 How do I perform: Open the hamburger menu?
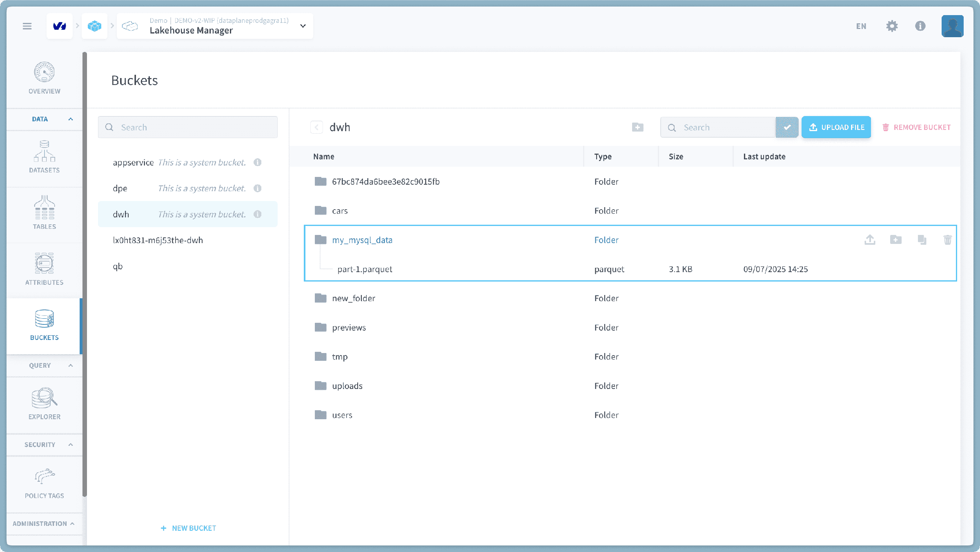tap(27, 26)
